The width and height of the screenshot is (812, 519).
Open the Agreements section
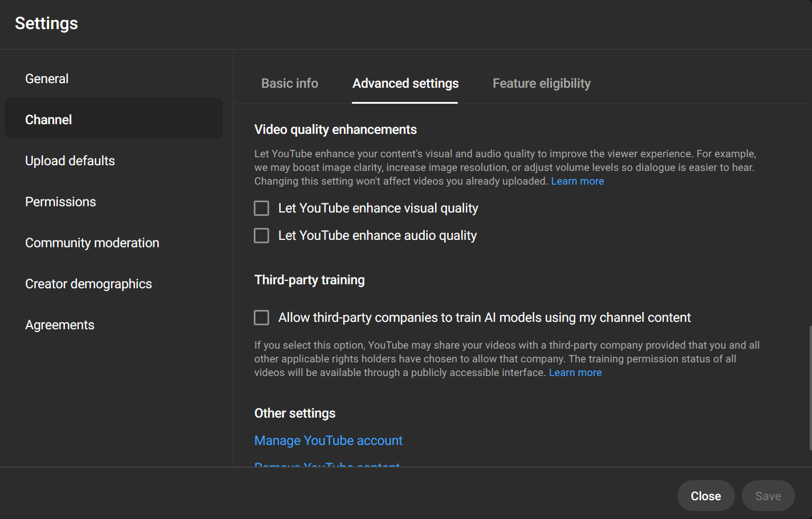click(x=59, y=325)
